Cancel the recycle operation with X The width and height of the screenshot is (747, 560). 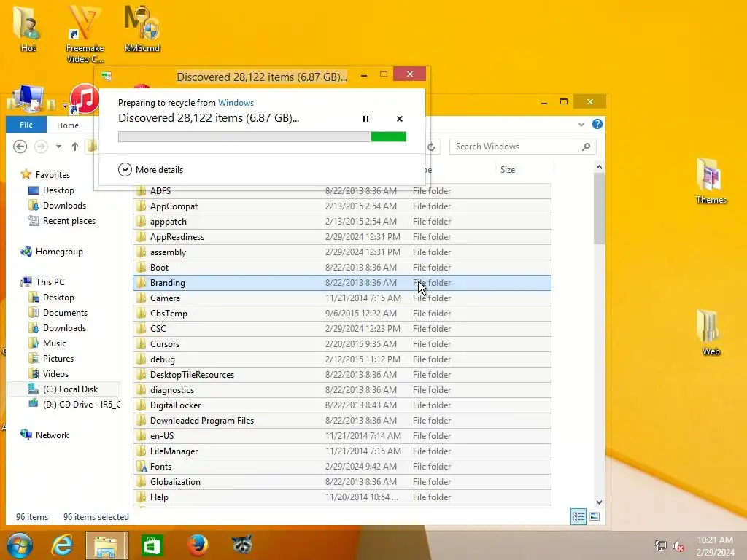[x=400, y=119]
